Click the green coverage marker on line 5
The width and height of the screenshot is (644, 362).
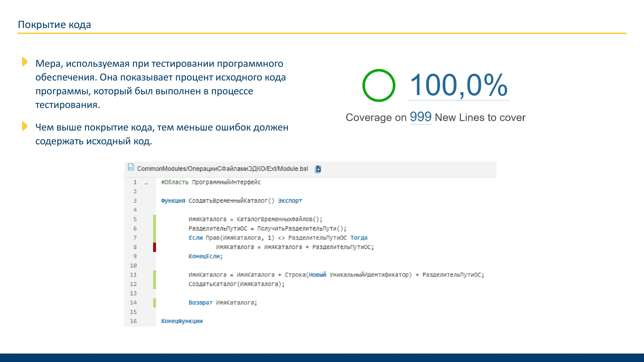click(155, 219)
